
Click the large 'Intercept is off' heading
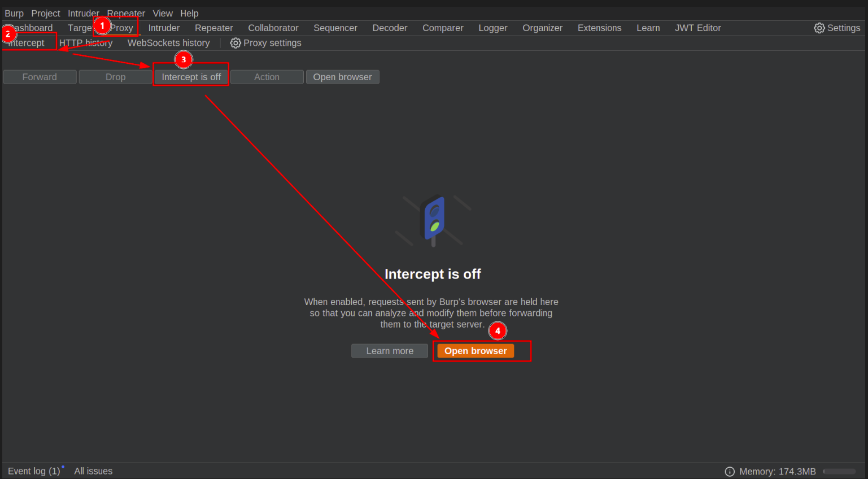click(433, 275)
